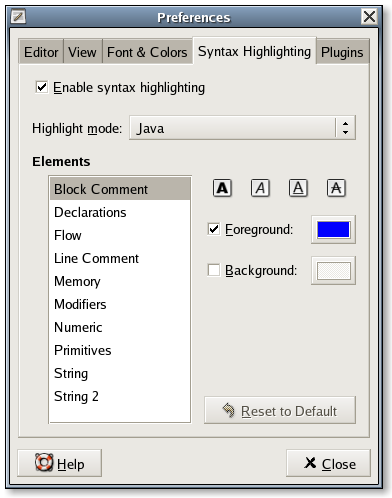Image resolution: width=392 pixels, height=498 pixels.
Task: Click the Close button at the bottom
Action: pos(328,463)
